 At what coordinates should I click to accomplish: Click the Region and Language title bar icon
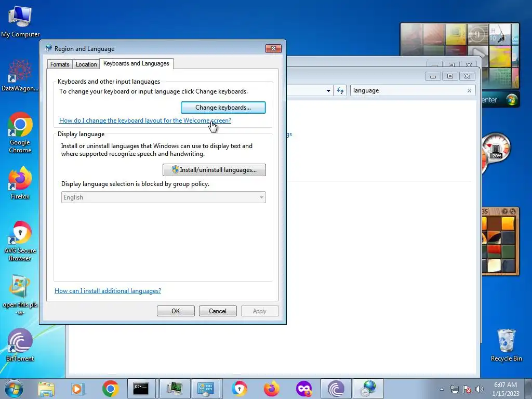pyautogui.click(x=48, y=48)
